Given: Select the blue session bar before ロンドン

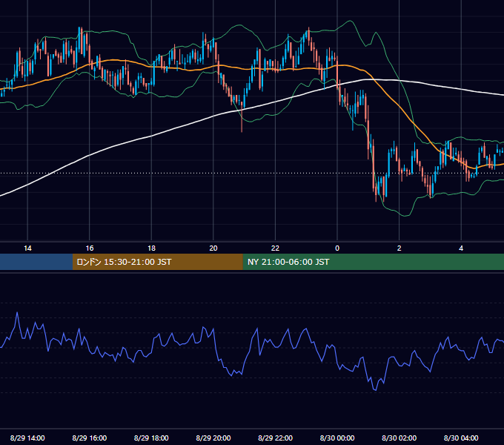Looking at the screenshot, I should [36, 262].
